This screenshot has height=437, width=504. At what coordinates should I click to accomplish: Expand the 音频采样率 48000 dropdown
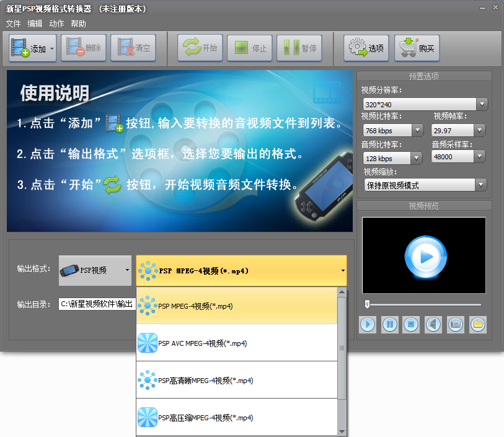tap(480, 156)
